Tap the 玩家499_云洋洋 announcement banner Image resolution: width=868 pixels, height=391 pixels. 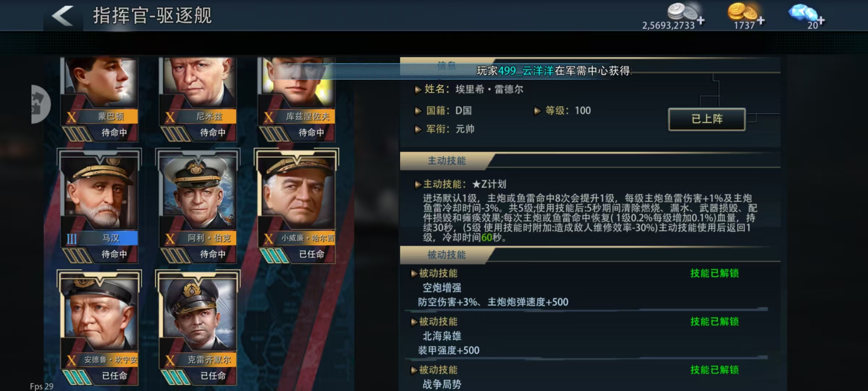[553, 71]
